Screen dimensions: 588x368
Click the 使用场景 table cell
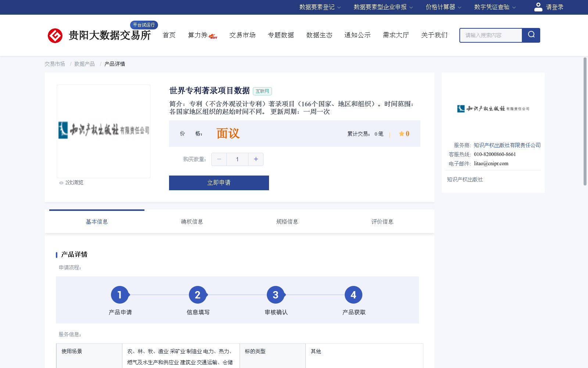[x=89, y=355]
